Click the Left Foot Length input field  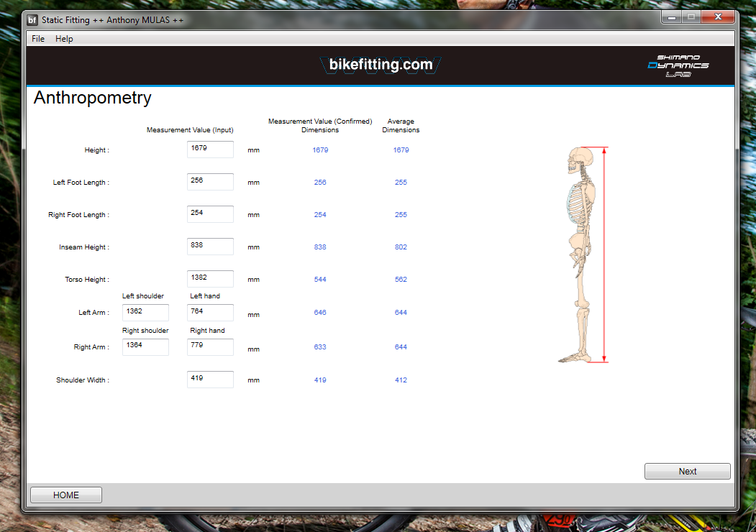(210, 182)
